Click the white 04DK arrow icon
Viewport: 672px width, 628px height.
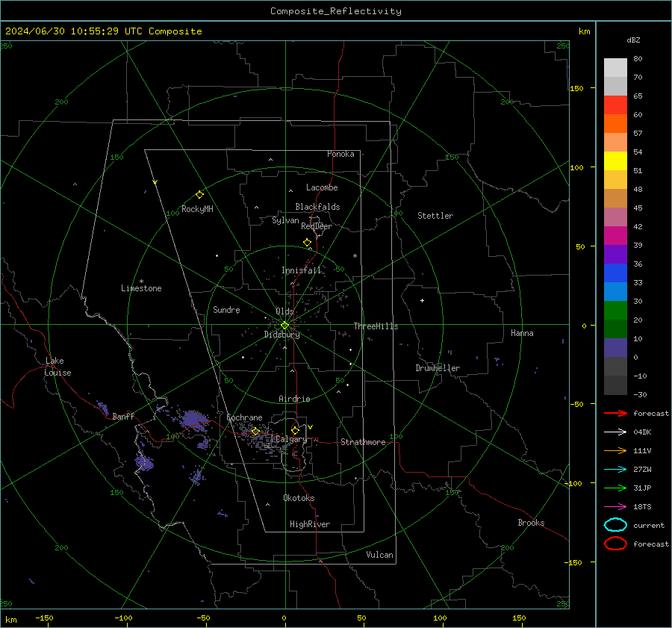tap(615, 432)
